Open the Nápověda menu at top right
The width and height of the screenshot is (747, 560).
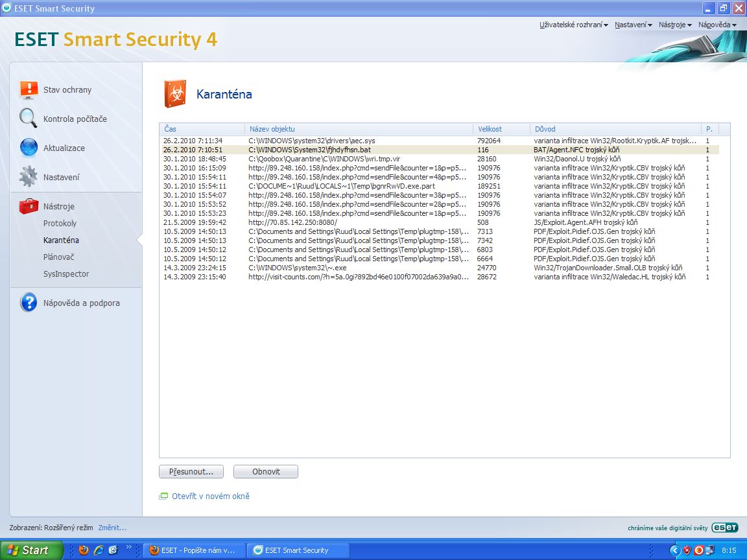(717, 25)
